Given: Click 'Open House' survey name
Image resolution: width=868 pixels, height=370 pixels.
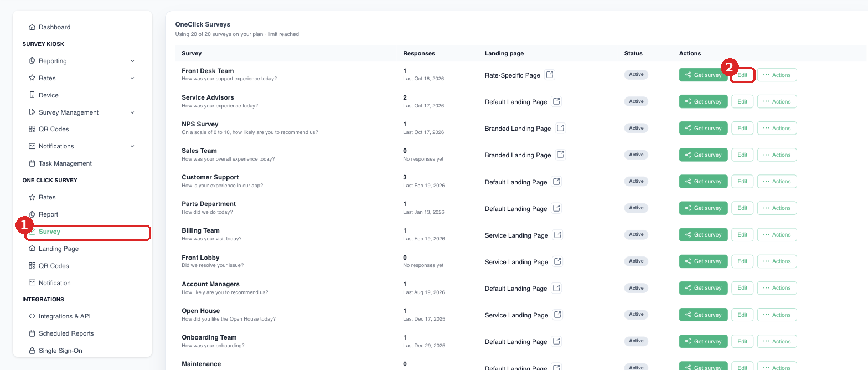Looking at the screenshot, I should point(200,311).
